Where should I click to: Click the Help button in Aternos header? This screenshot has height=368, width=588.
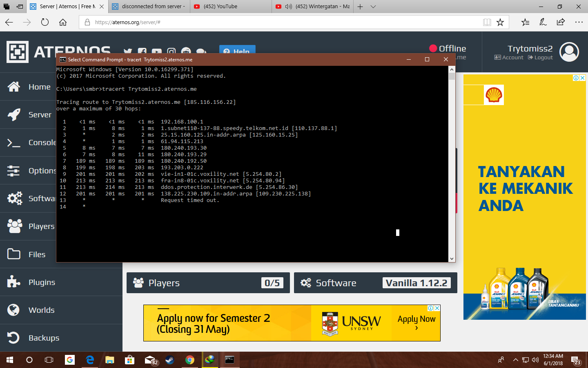click(237, 49)
